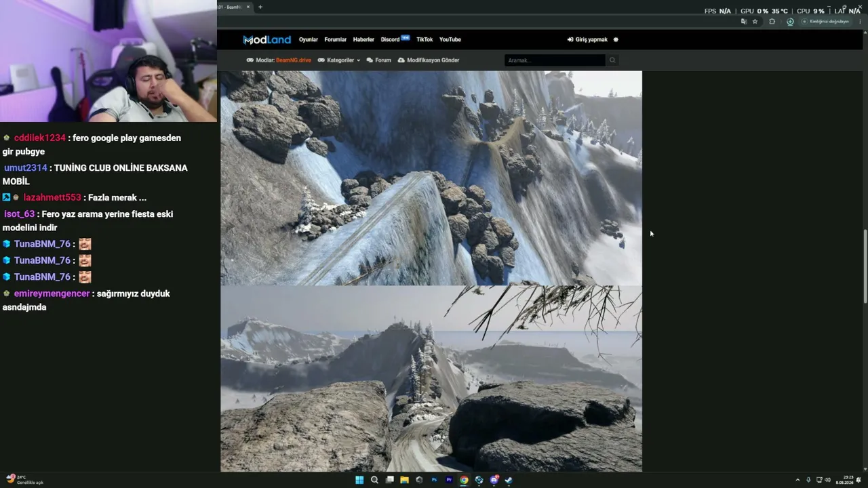The image size is (868, 488).
Task: Click username umut2314 in chat
Action: click(x=26, y=167)
